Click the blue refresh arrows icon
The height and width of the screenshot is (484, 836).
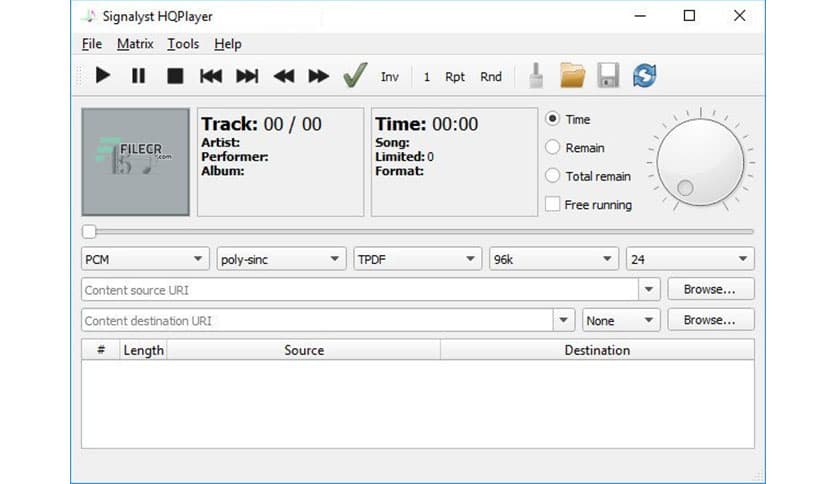tap(645, 75)
